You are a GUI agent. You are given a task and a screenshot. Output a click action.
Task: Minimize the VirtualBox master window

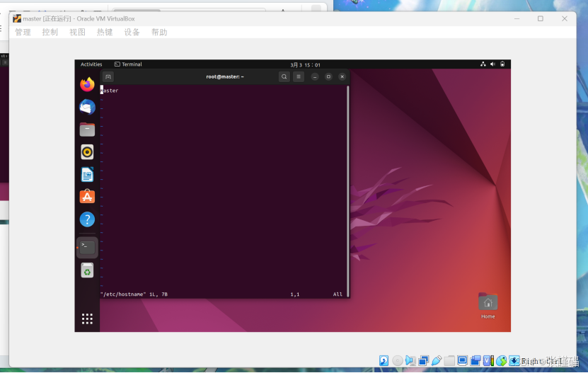pyautogui.click(x=517, y=18)
